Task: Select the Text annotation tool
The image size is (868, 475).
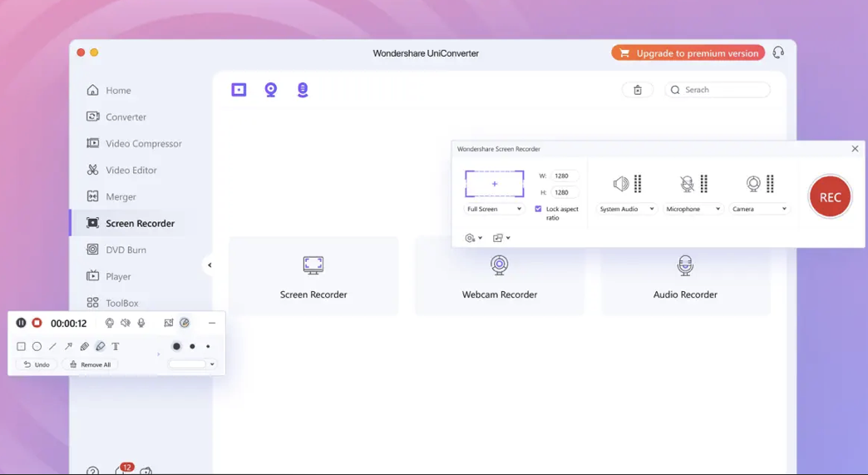Action: (116, 347)
